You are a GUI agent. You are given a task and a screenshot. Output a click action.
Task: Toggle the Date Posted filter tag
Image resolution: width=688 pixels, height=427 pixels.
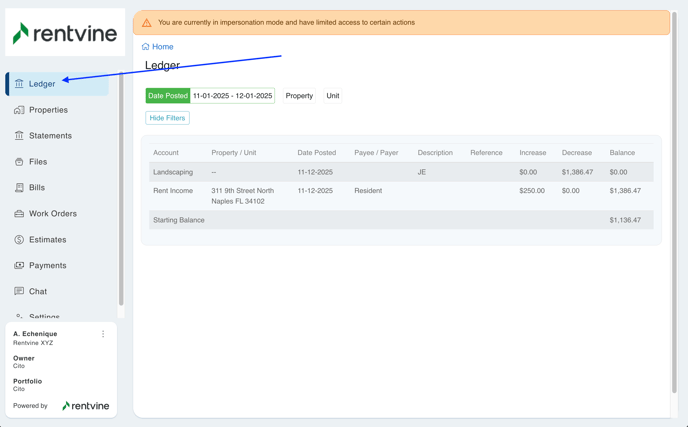(x=167, y=96)
